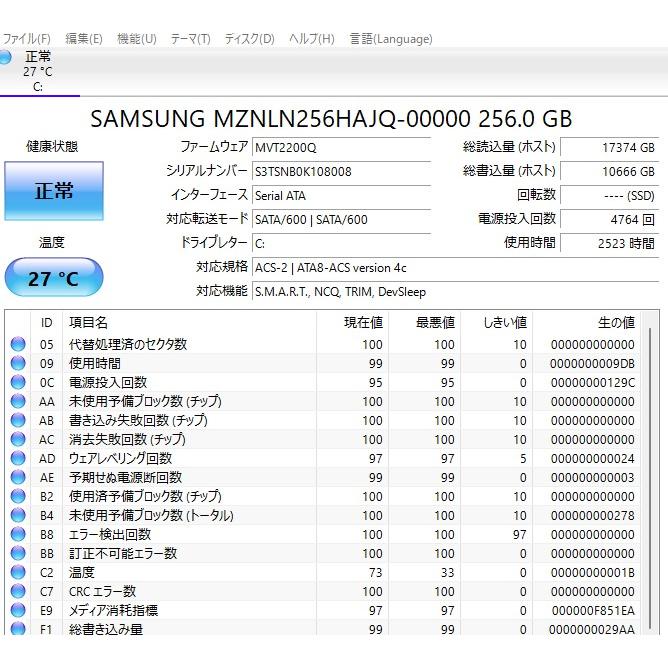Click raw value 00000000129C
This screenshot has height=668, width=668.
coord(593,383)
